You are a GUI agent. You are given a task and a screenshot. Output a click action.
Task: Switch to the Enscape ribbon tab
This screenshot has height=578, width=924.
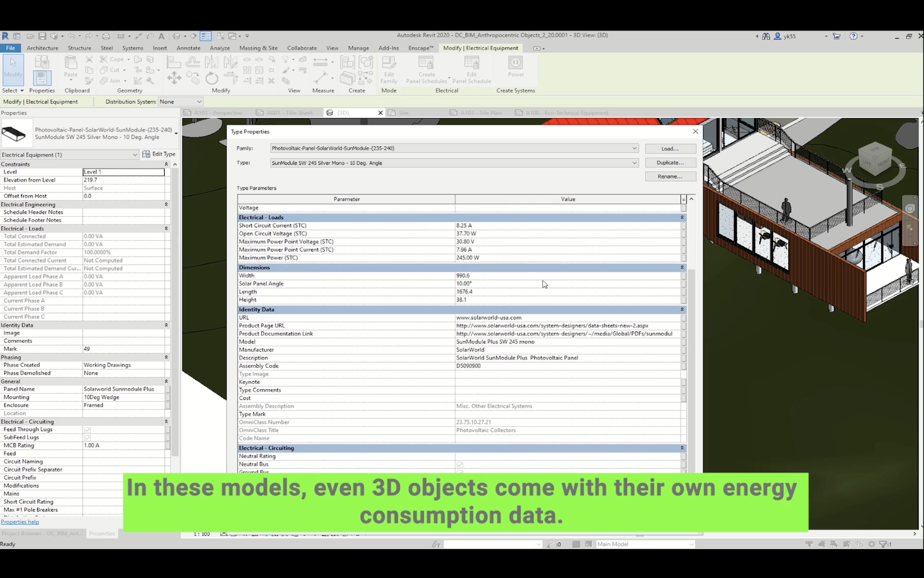[420, 48]
